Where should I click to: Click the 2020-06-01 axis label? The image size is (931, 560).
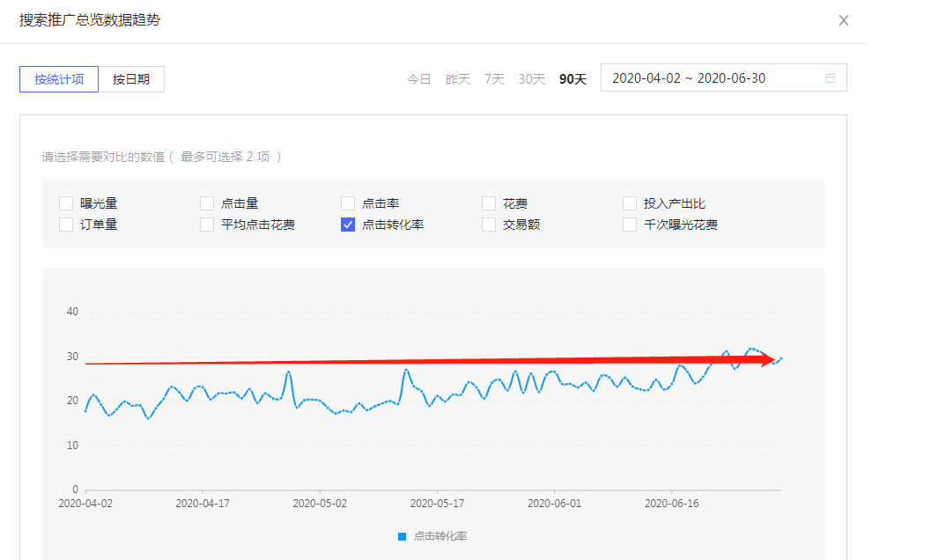pos(555,504)
